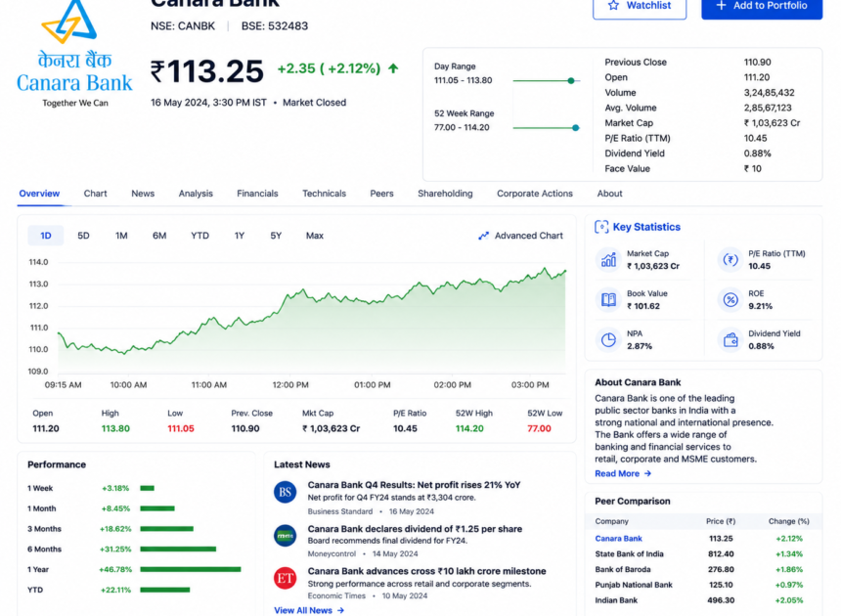The image size is (841, 616).
Task: Open the Financials tab
Action: (257, 194)
